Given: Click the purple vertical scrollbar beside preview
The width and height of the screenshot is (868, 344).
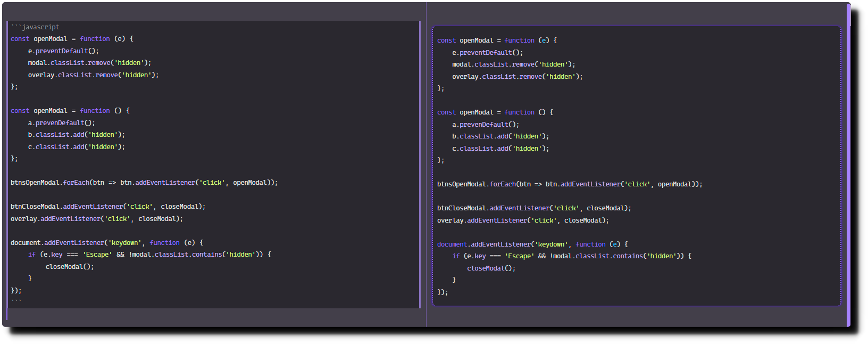Looking at the screenshot, I should tap(848, 165).
